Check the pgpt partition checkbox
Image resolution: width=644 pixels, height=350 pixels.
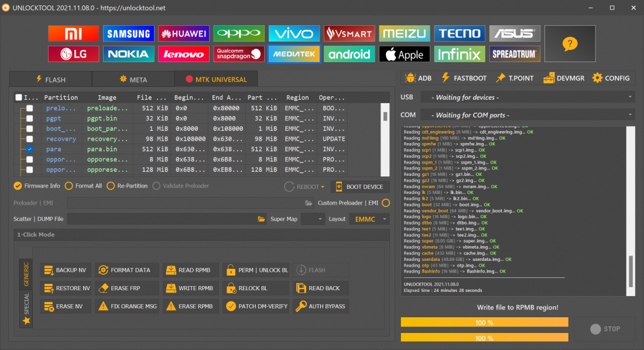click(30, 118)
